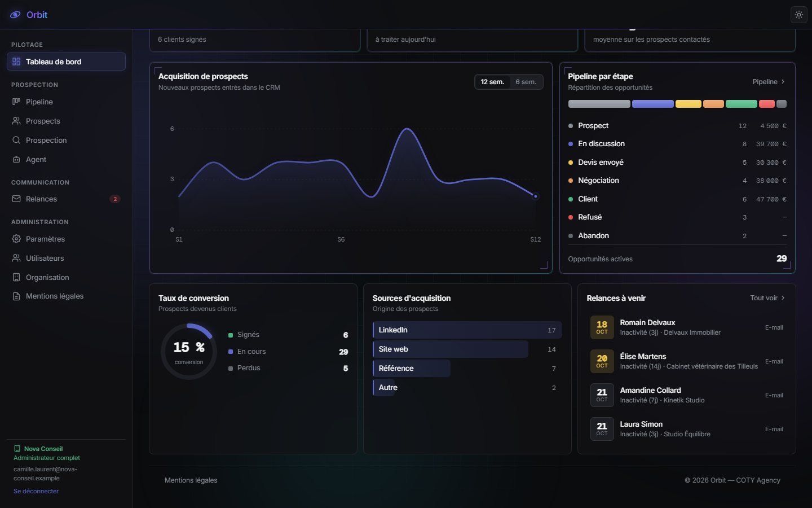The image size is (812, 508).
Task: Click the Mentions légales document icon in sidebar
Action: point(16,296)
